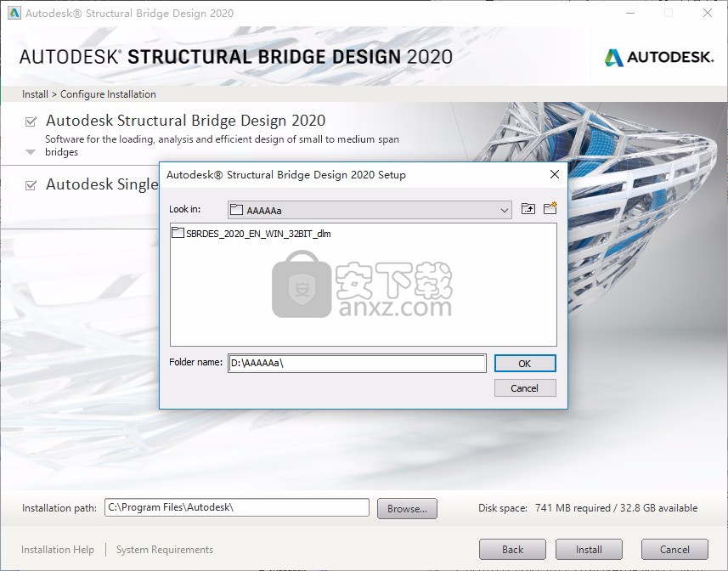Cancel the folder browse dialog

525,388
